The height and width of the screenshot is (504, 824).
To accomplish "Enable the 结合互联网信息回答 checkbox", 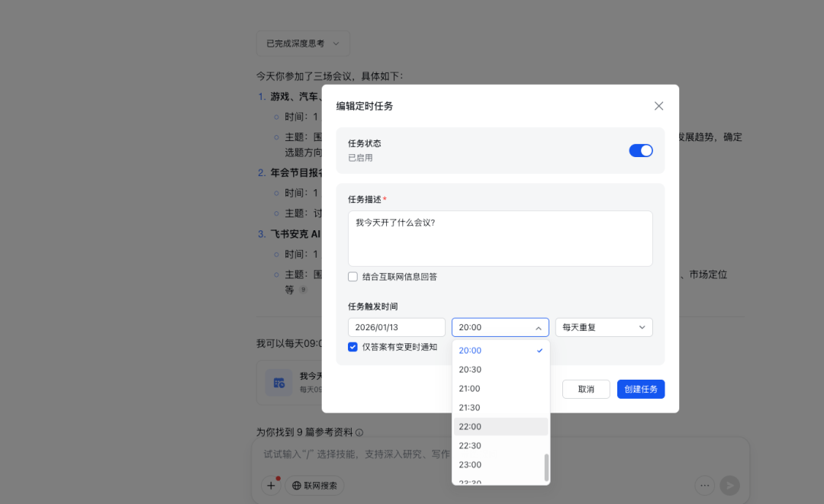I will (x=352, y=277).
